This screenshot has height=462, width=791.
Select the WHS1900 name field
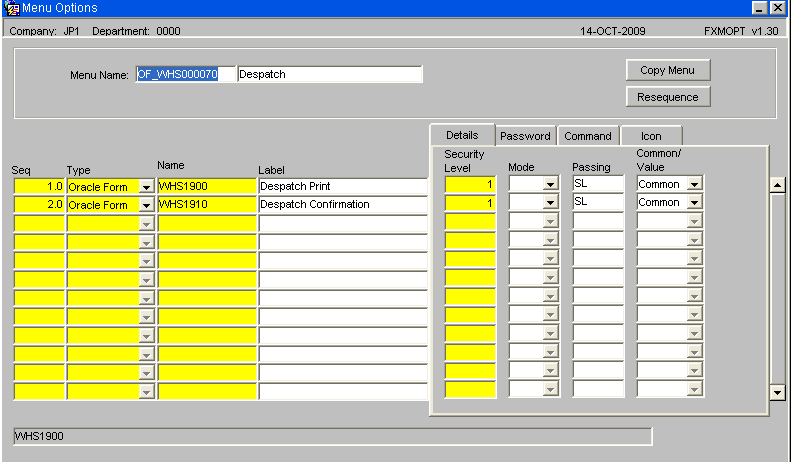(207, 187)
